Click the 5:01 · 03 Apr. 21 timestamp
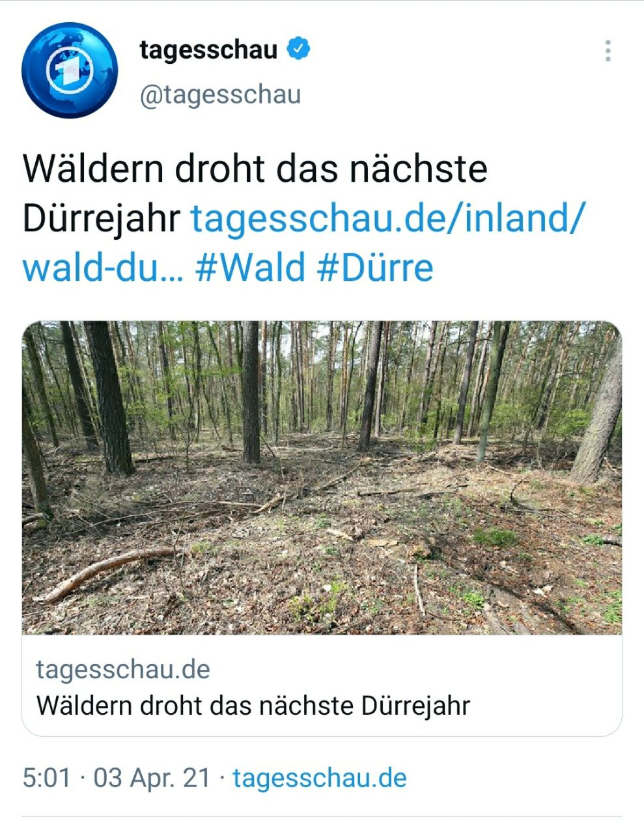 [x=117, y=778]
